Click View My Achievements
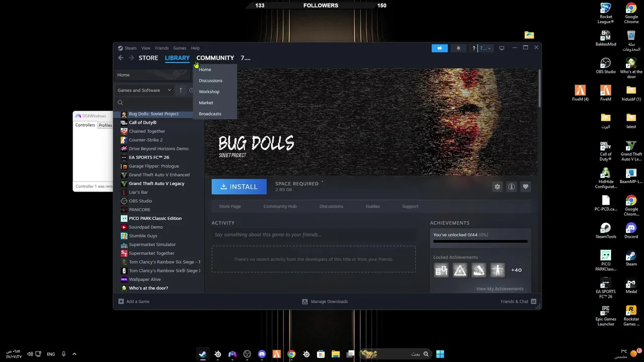This screenshot has width=644, height=362. [500, 289]
